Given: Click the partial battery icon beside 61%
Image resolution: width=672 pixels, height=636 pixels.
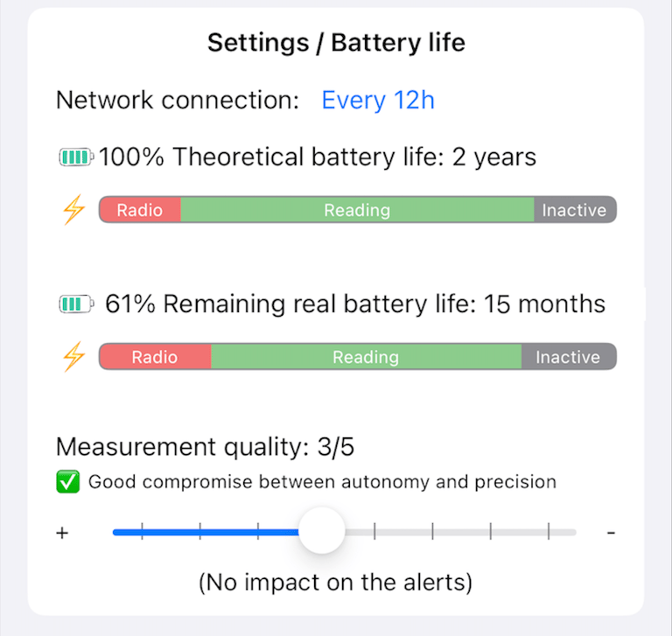Looking at the screenshot, I should coord(76,304).
